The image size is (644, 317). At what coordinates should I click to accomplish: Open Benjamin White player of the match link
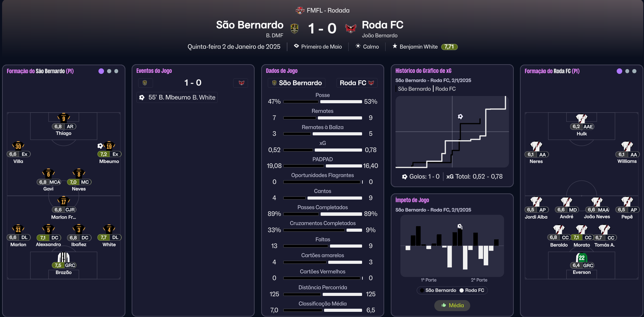click(418, 47)
